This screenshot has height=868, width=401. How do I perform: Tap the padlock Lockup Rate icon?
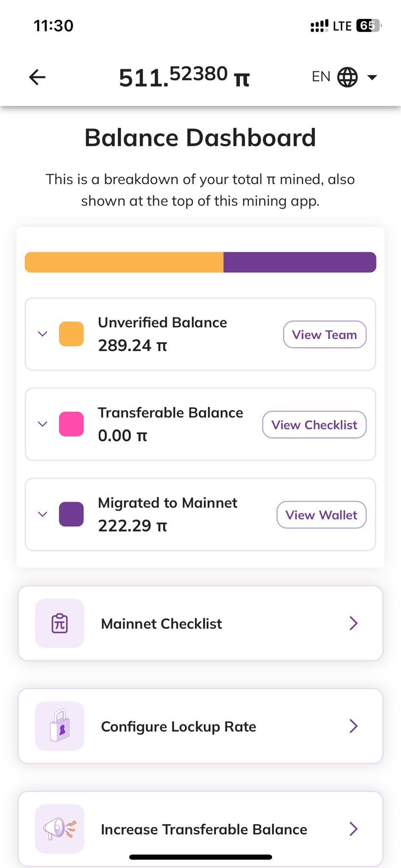60,726
